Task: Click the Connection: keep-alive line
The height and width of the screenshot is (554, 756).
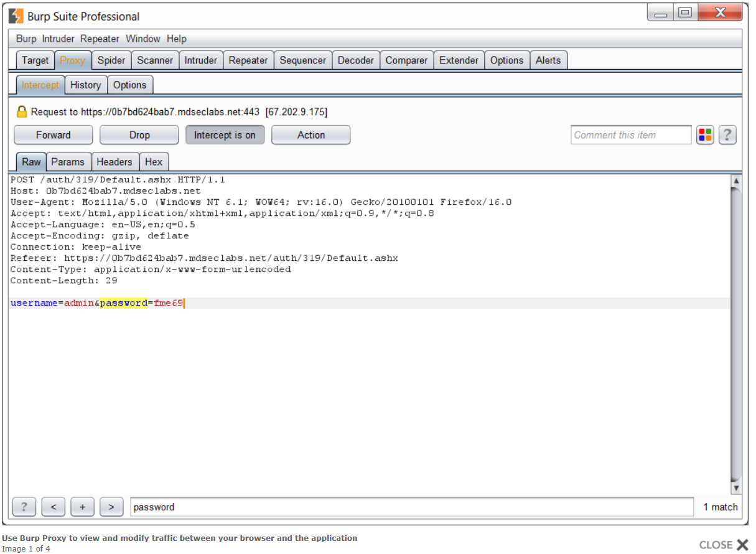Action: tap(76, 247)
